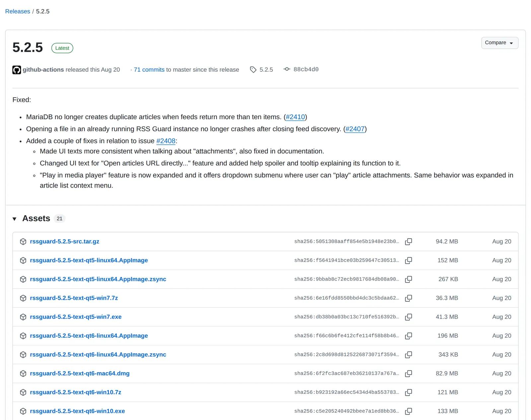The image size is (531, 420).
Task: Open the 5.2.5 tag link
Action: point(266,70)
